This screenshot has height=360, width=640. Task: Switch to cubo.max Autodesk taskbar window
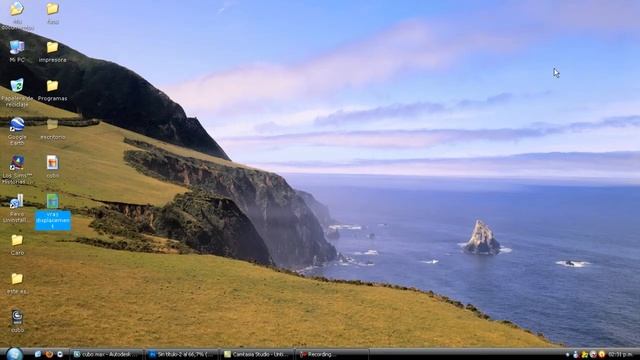(107, 354)
